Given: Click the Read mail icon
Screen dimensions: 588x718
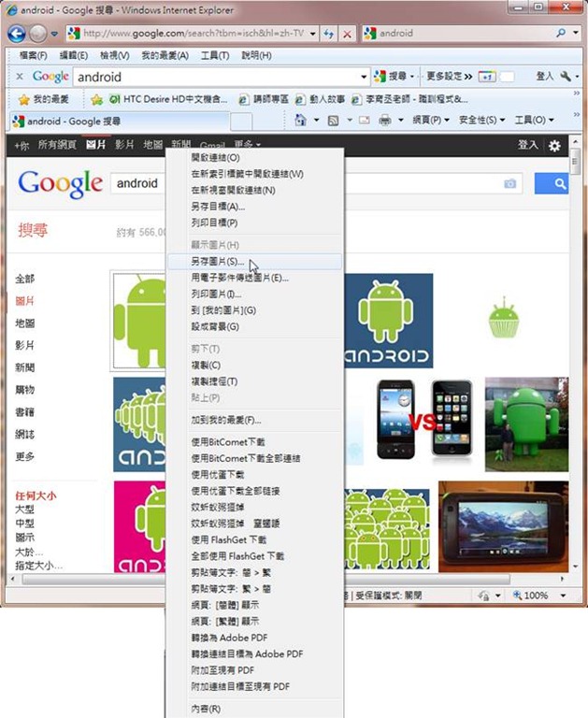Looking at the screenshot, I should pyautogui.click(x=364, y=121).
